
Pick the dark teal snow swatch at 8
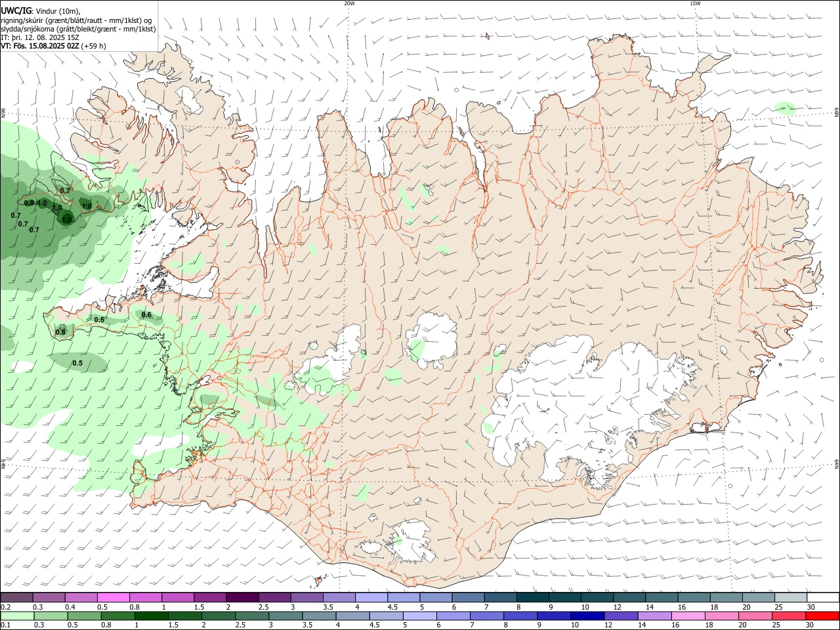(532, 597)
